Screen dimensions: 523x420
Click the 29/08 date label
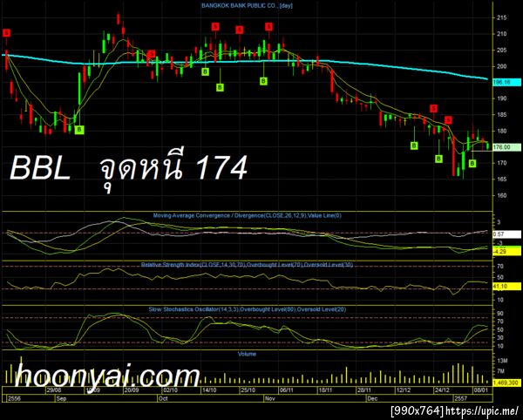coord(54,390)
